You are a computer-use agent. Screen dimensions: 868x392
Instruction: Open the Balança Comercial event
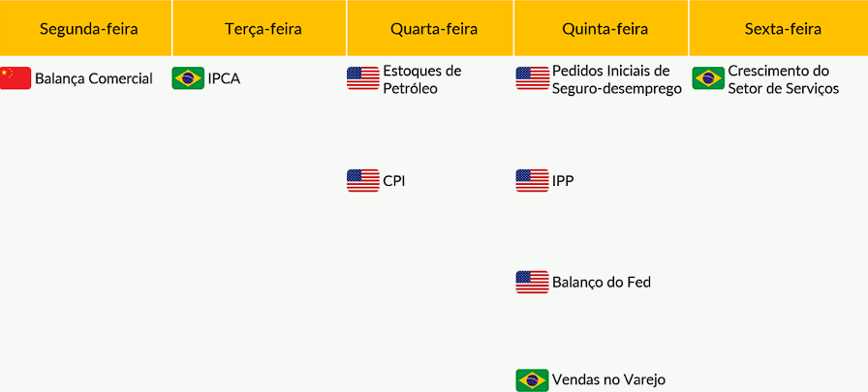[94, 78]
